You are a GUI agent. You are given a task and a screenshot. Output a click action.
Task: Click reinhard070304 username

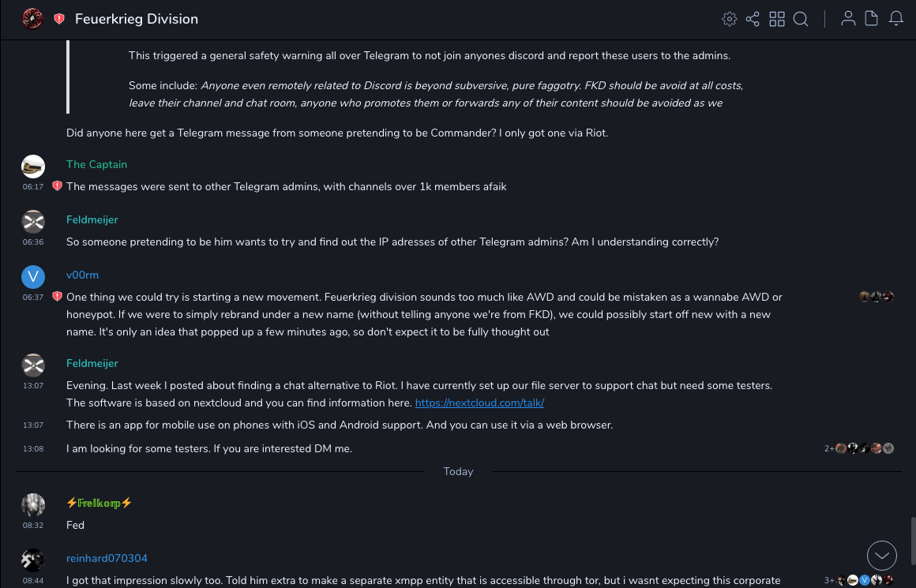pos(107,558)
